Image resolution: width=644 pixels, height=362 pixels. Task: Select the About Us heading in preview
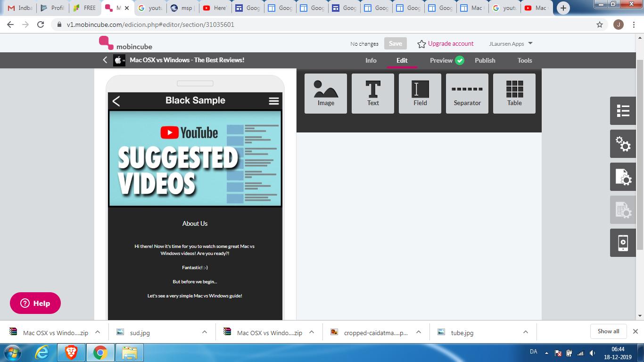pyautogui.click(x=195, y=223)
